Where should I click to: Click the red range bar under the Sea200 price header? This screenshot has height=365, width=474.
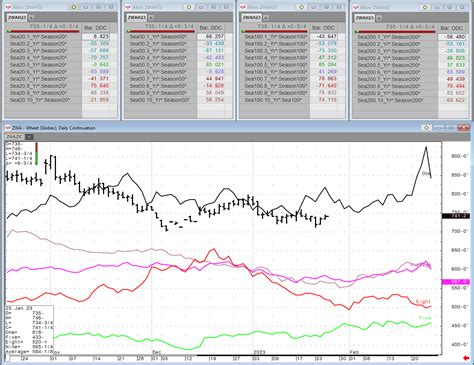click(395, 32)
